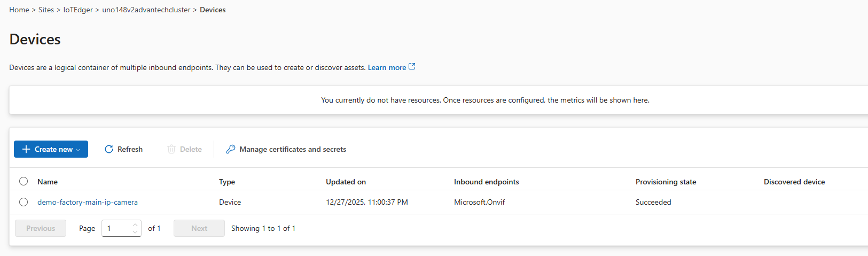The image size is (868, 256).
Task: Go to Home in the breadcrumb
Action: coord(19,10)
